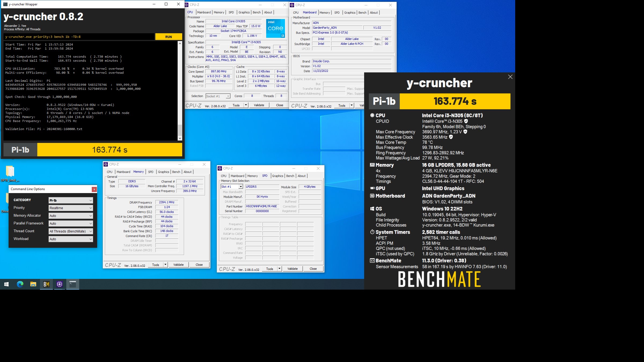644x362 pixels.
Task: Click the shield beside Max Effective Clock value
Action: (451, 137)
